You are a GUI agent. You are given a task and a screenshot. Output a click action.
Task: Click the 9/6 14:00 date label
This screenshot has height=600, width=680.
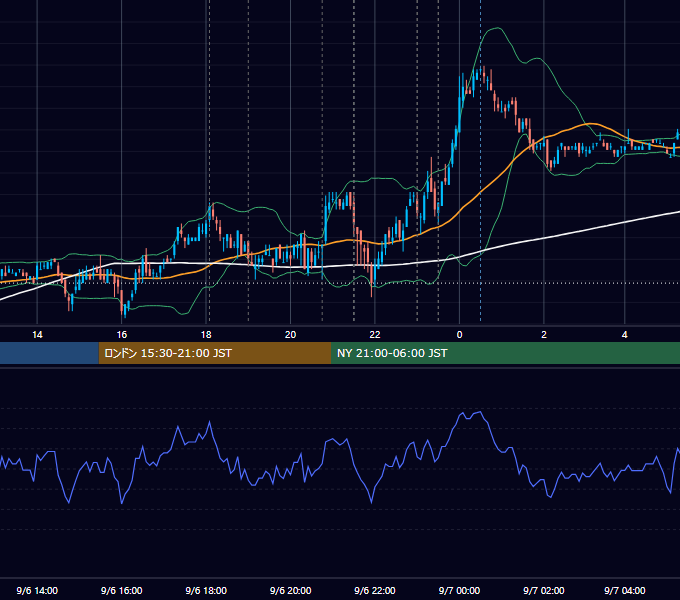pos(37,590)
